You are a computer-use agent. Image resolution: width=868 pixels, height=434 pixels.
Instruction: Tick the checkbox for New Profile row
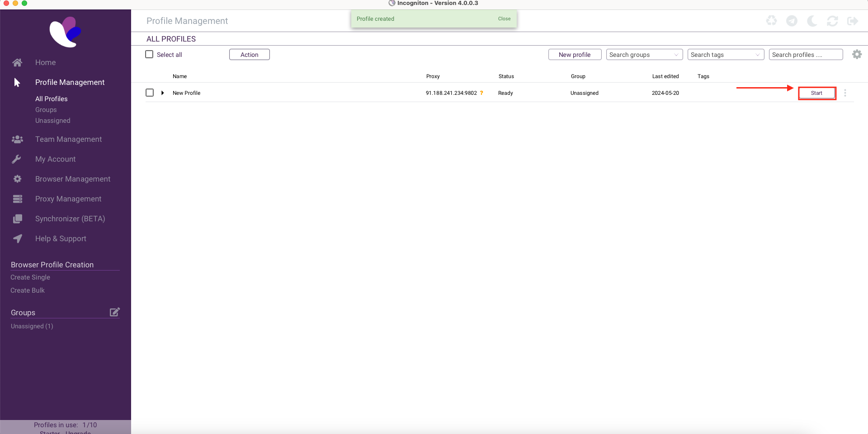150,93
